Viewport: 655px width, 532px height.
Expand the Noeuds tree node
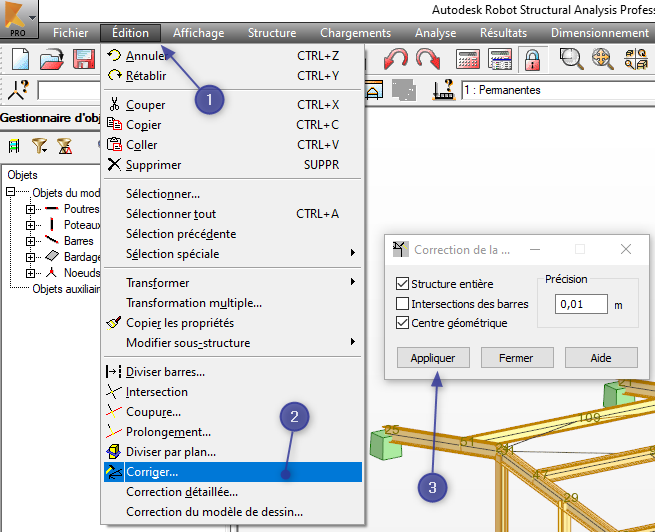click(30, 273)
